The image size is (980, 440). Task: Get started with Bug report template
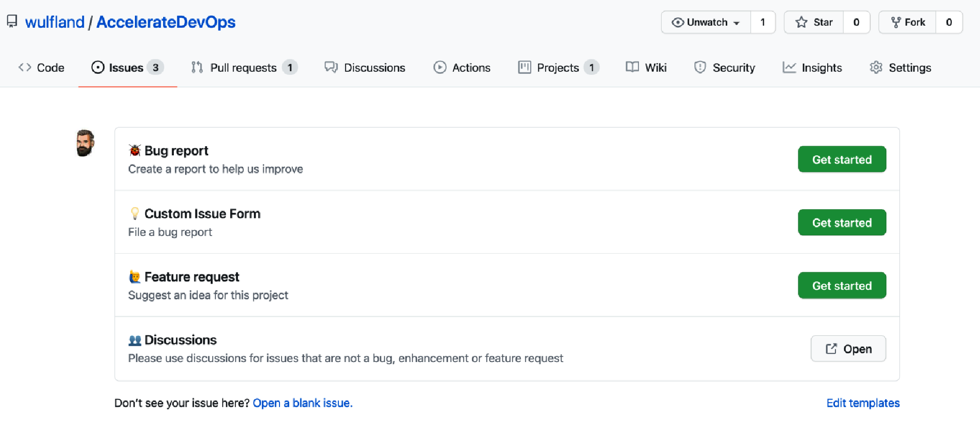point(842,159)
